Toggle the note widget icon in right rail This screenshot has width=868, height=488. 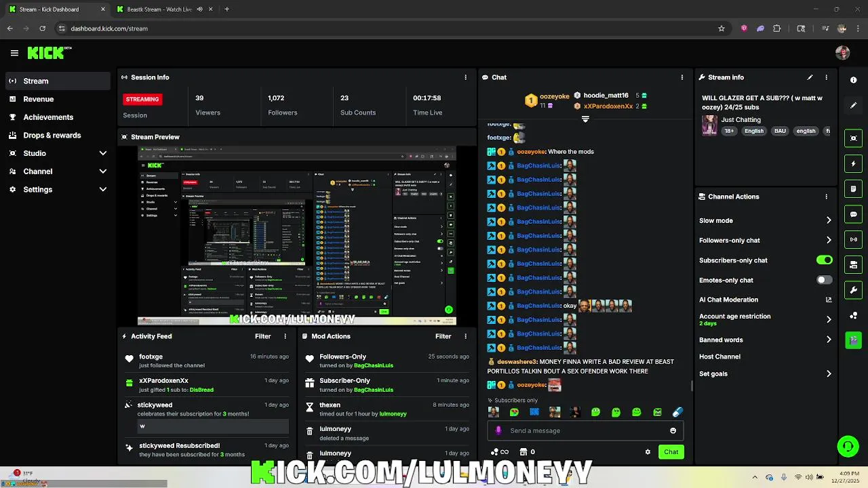[x=853, y=189]
